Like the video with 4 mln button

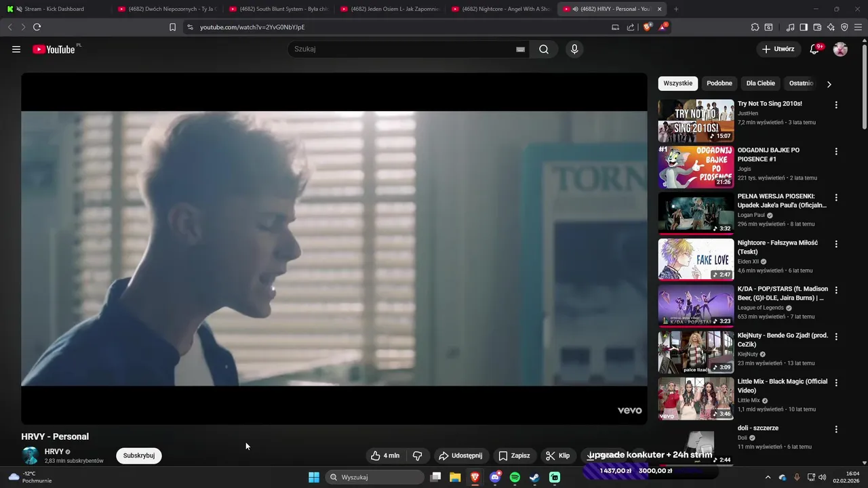[x=384, y=455]
